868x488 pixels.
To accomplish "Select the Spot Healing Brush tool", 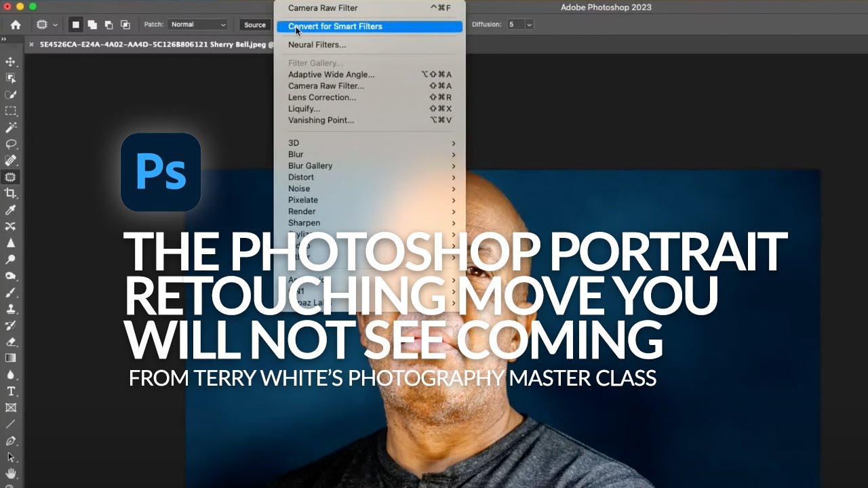I will 11,161.
